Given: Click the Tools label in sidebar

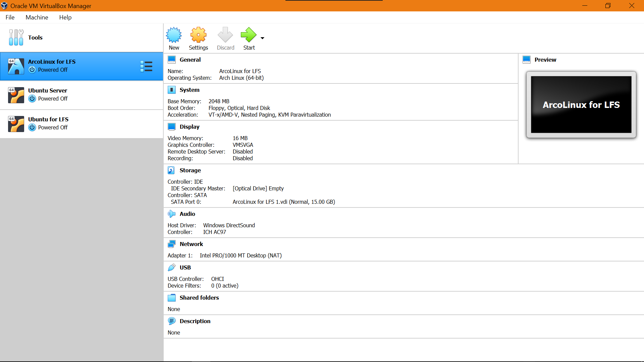Looking at the screenshot, I should click(35, 38).
